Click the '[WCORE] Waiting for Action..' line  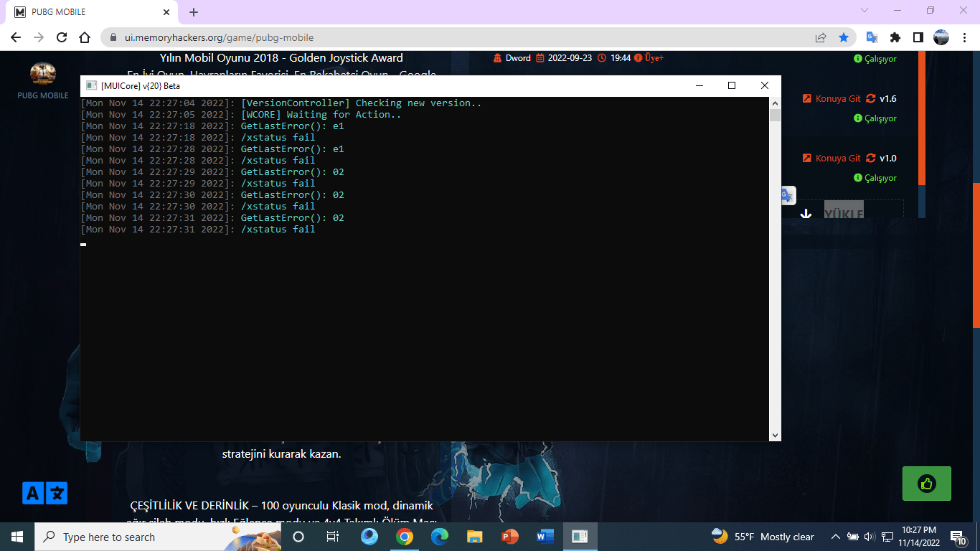pyautogui.click(x=321, y=115)
